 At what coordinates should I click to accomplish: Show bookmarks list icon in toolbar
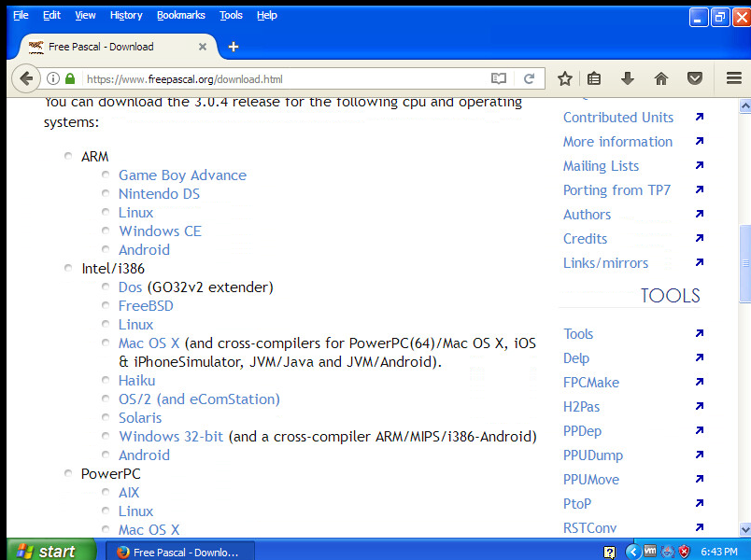tap(594, 78)
